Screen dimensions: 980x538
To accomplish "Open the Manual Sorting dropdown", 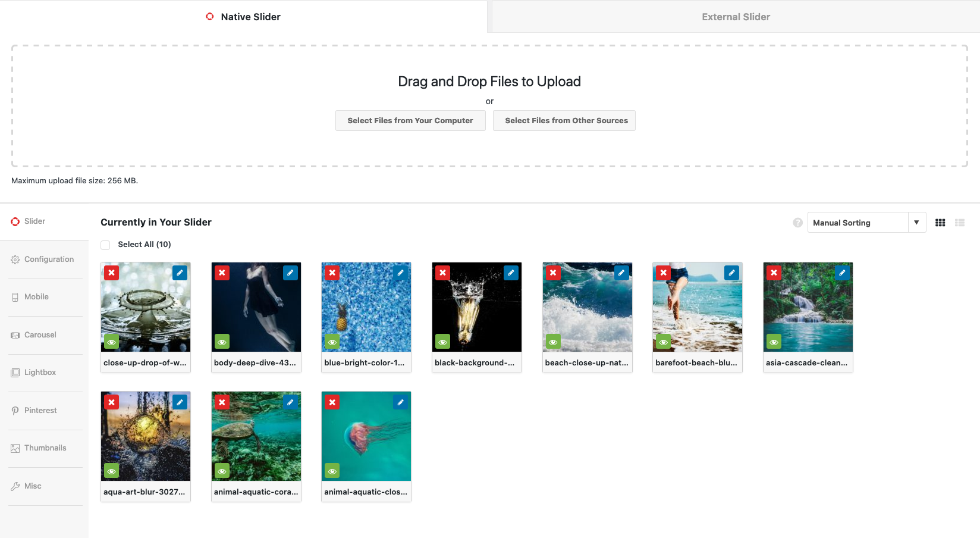I will 857,223.
